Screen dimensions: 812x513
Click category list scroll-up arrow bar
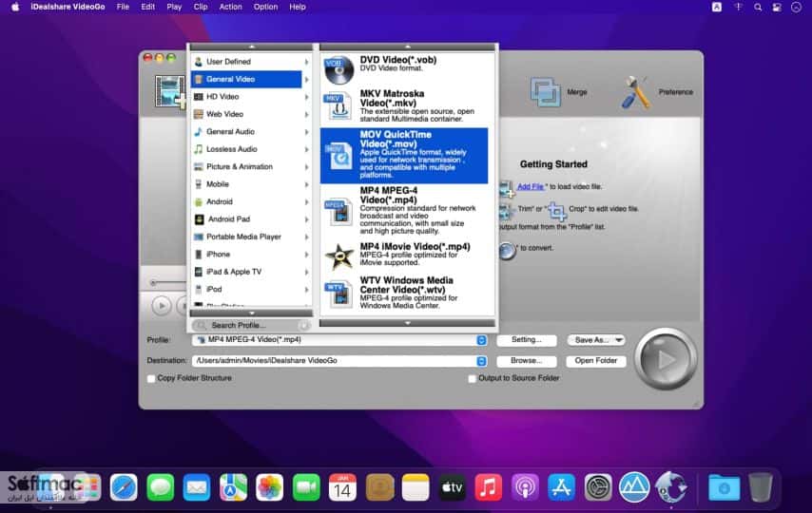pyautogui.click(x=251, y=47)
